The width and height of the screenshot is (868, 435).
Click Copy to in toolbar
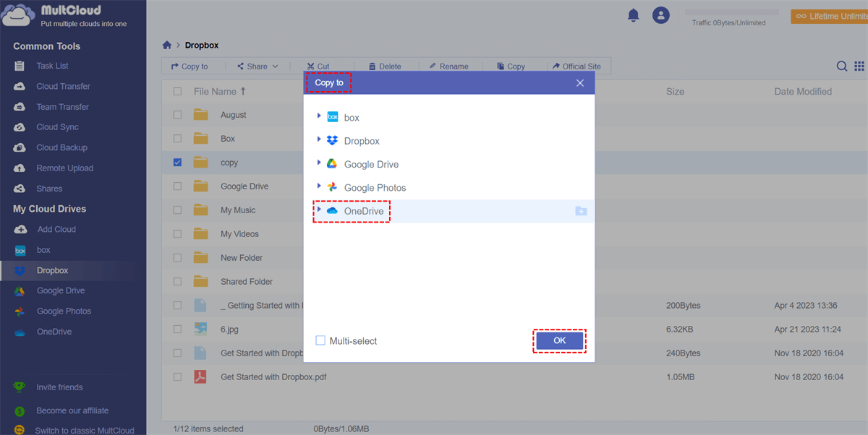tap(190, 66)
